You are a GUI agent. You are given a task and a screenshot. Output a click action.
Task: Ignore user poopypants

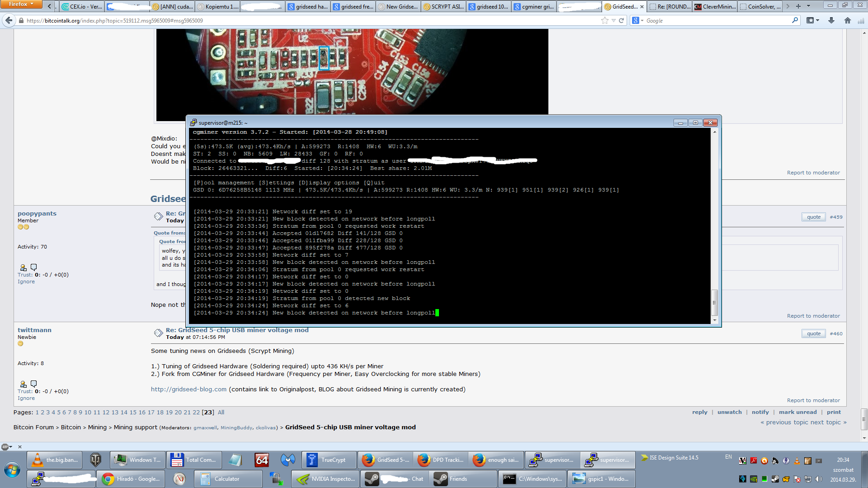click(26, 282)
